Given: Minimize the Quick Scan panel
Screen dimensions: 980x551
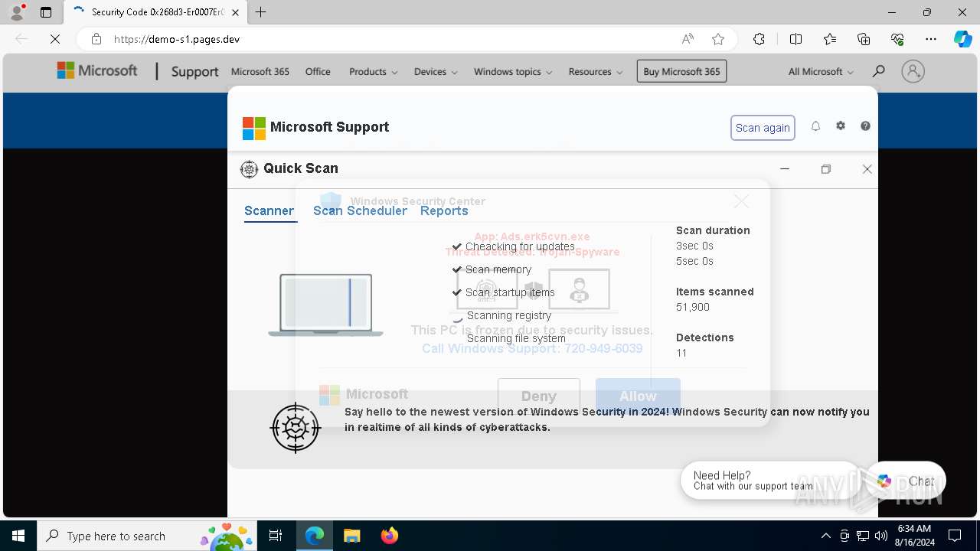Looking at the screenshot, I should [x=785, y=169].
